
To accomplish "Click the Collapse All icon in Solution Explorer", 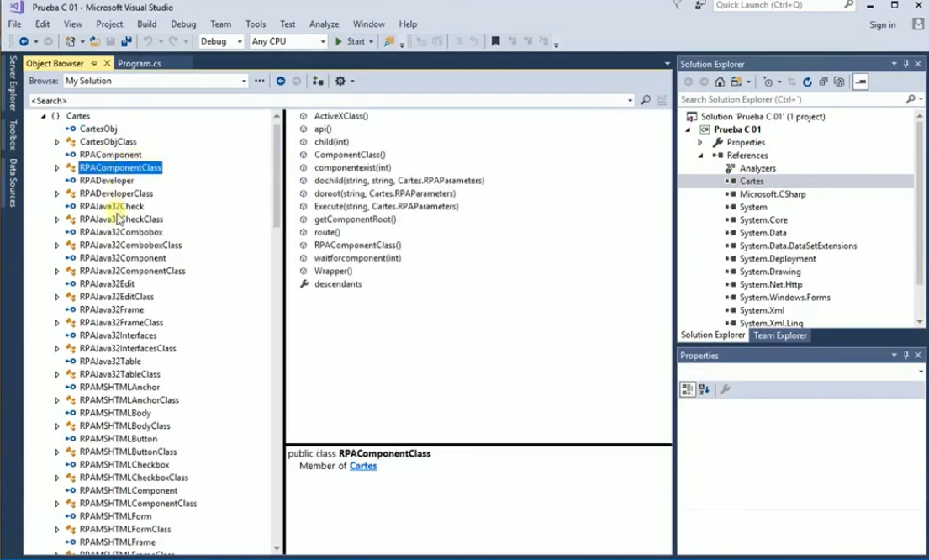I will 823,82.
